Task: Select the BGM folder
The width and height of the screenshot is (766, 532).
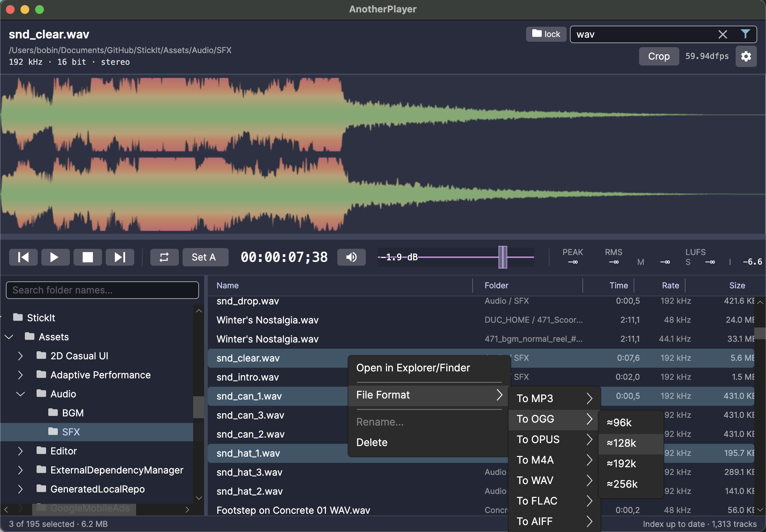Action: click(73, 413)
